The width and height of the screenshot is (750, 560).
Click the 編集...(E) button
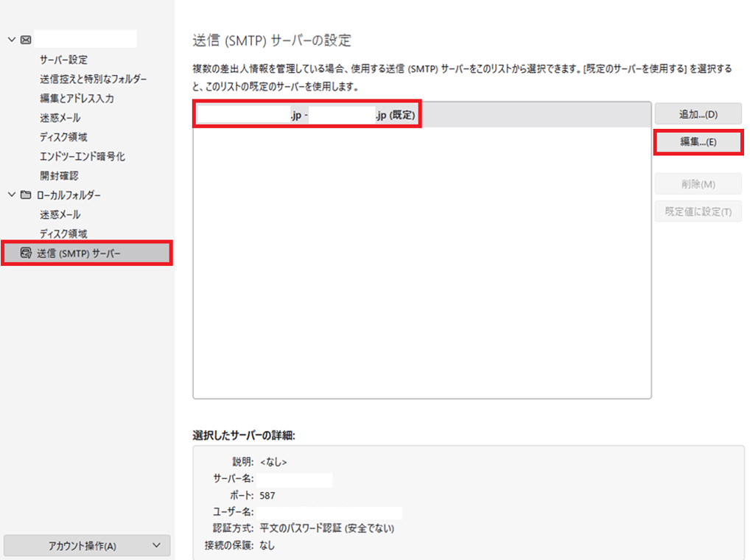(x=698, y=142)
